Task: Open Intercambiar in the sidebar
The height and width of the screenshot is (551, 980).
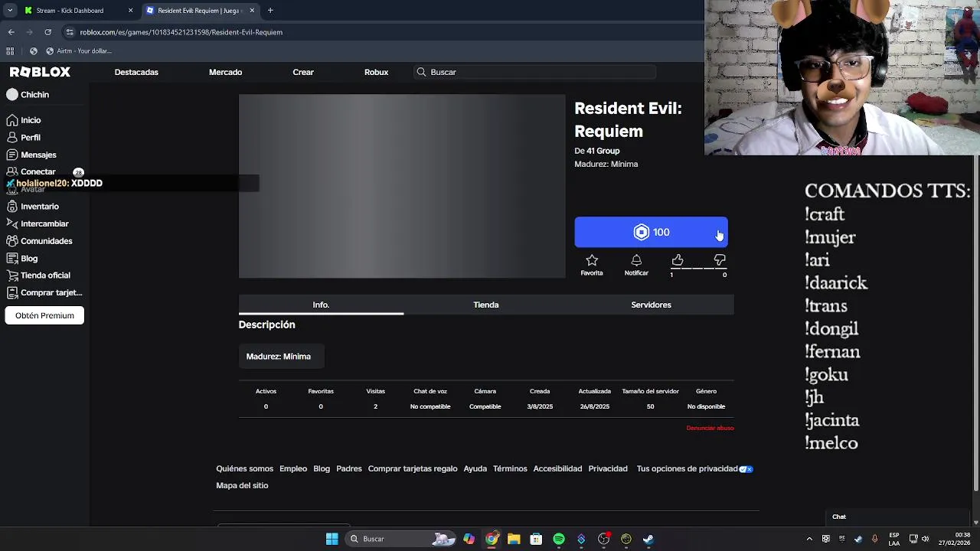Action: tap(44, 223)
